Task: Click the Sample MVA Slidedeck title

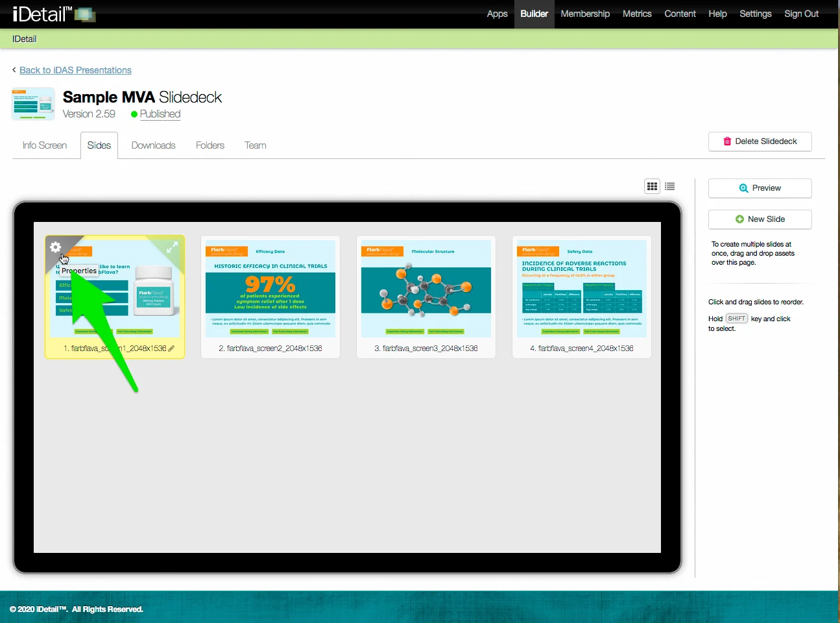Action: point(142,97)
